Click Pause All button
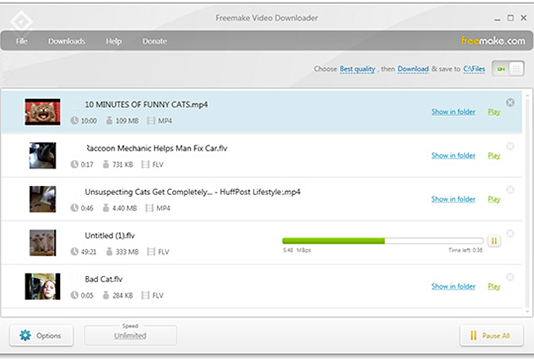The image size is (534, 360). point(491,335)
